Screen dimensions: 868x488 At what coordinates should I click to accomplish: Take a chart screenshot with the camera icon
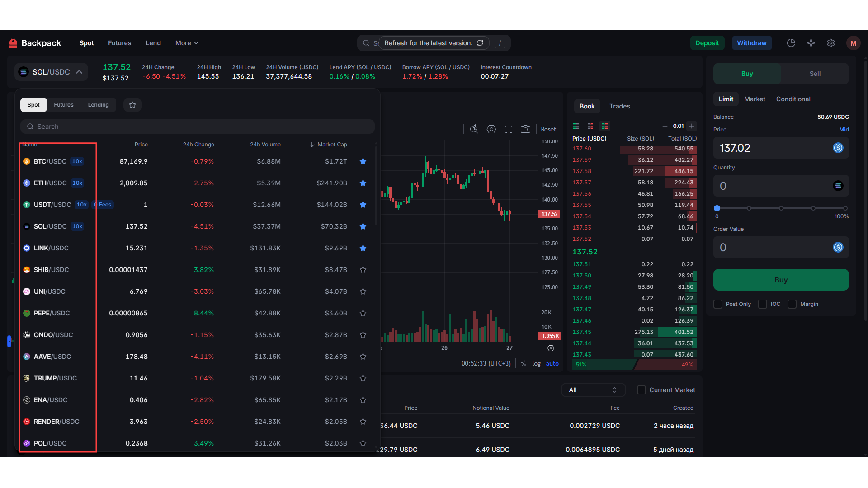tap(525, 129)
